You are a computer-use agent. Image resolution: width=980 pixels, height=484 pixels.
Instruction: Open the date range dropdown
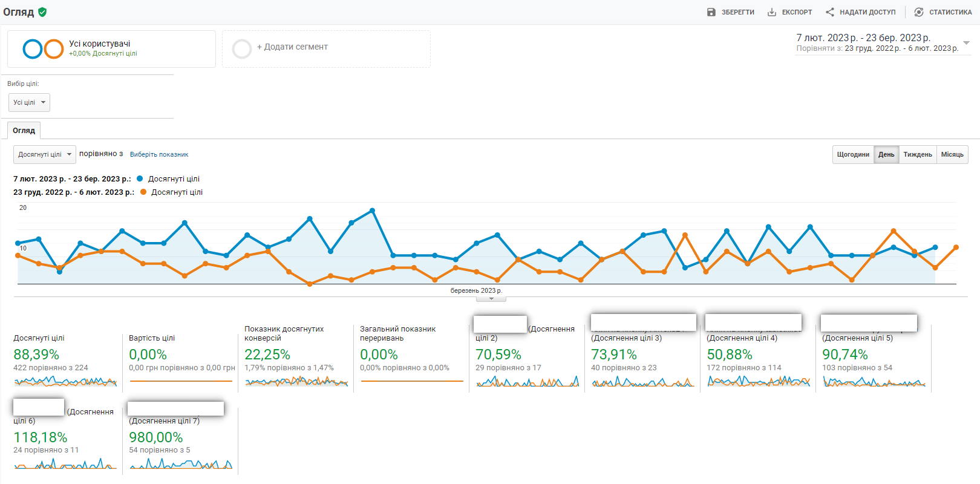tap(966, 43)
